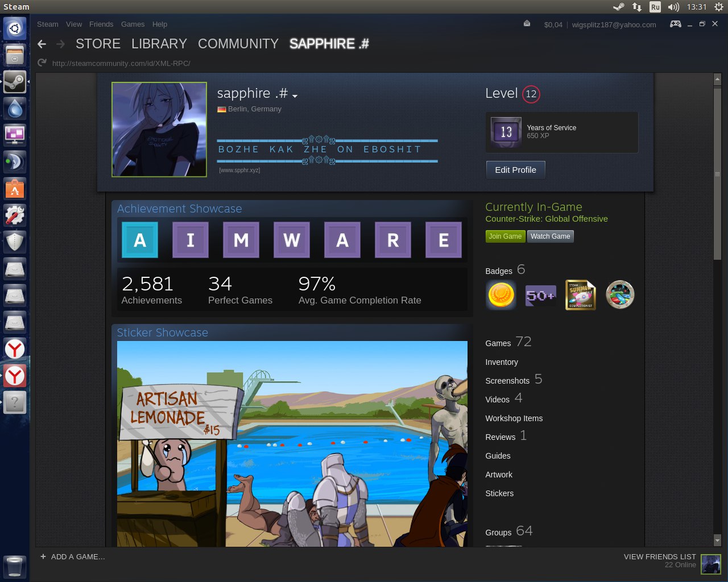Switch to the STORE tab
The width and height of the screenshot is (728, 582).
coord(98,44)
